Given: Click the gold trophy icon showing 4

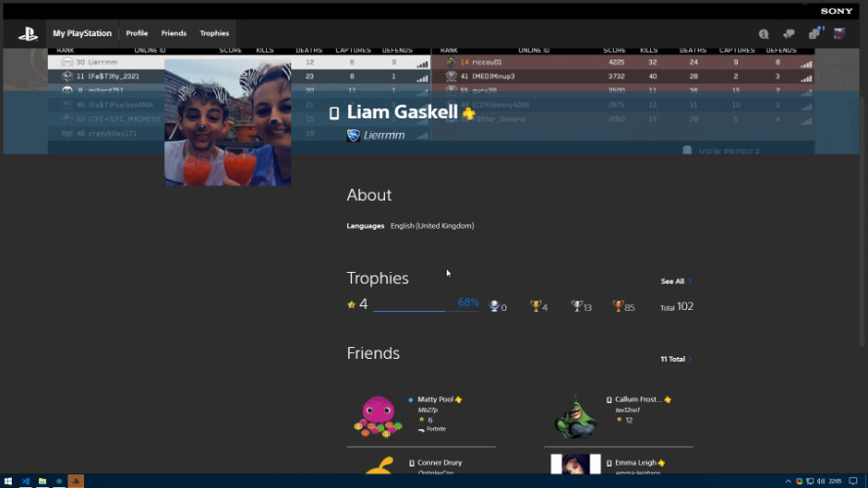Looking at the screenshot, I should coord(536,306).
